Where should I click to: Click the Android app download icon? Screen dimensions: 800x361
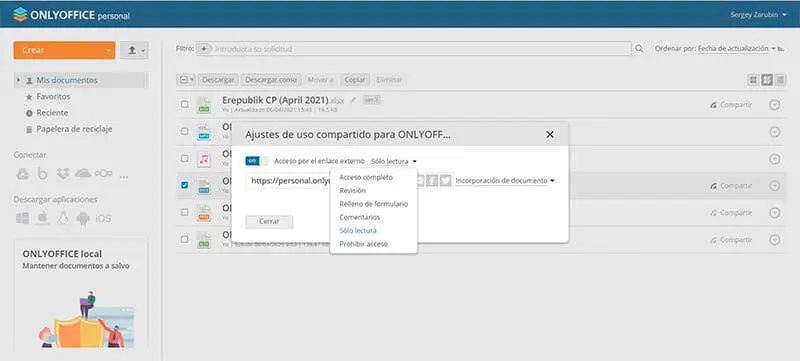(83, 218)
